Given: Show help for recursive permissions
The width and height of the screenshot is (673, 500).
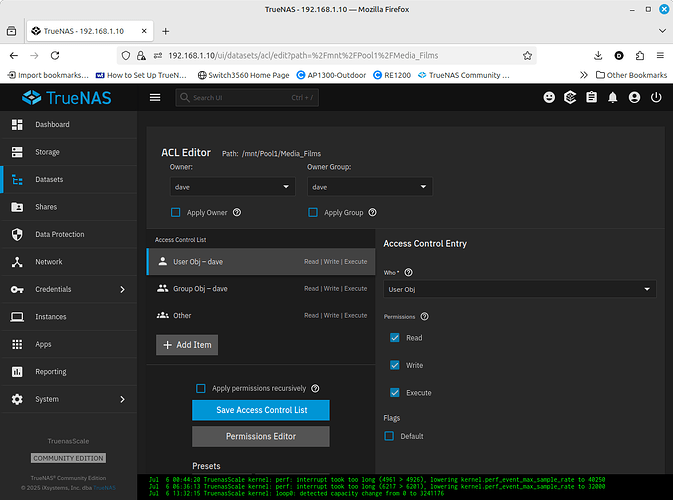Looking at the screenshot, I should [x=315, y=388].
